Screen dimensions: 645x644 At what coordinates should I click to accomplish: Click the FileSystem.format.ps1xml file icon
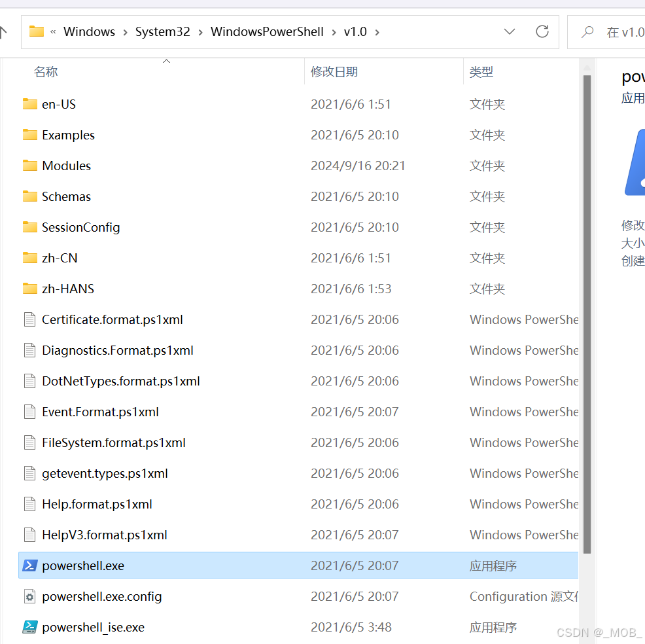(29, 442)
